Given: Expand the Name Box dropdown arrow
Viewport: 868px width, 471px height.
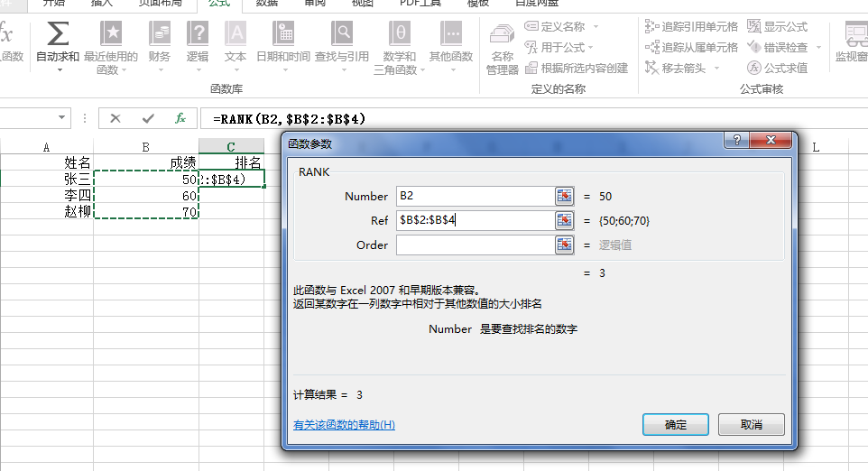Looking at the screenshot, I should 61,118.
